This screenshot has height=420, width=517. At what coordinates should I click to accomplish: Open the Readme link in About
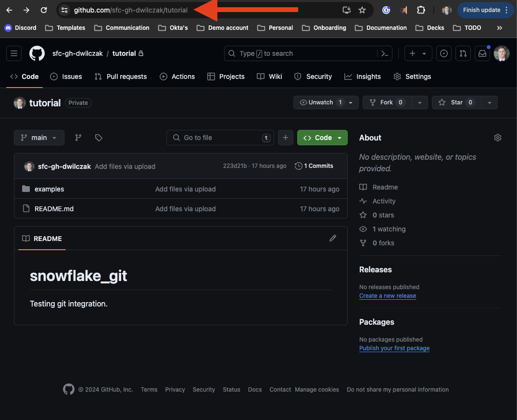click(x=379, y=187)
